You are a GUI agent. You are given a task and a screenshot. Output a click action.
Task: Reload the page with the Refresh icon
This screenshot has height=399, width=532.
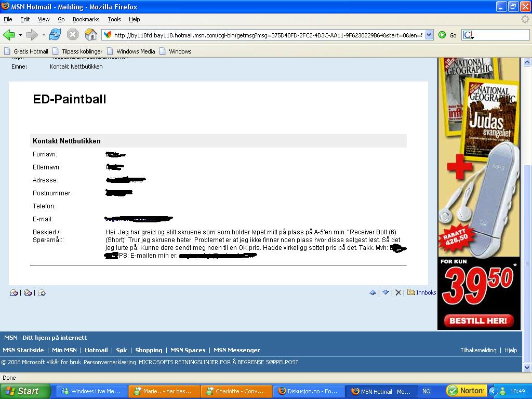pyautogui.click(x=55, y=35)
